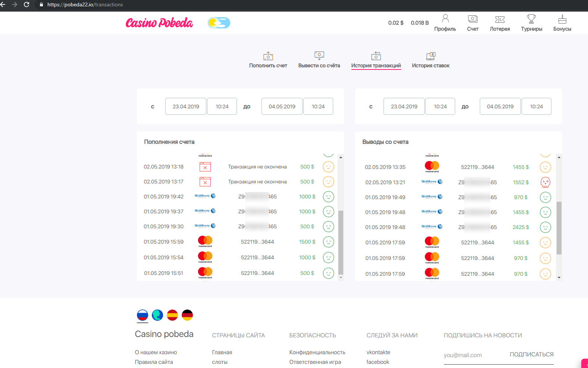This screenshot has height=368, width=588.
Task: Click status smiley for 02.05.2019 13:18 deposit
Action: point(328,167)
